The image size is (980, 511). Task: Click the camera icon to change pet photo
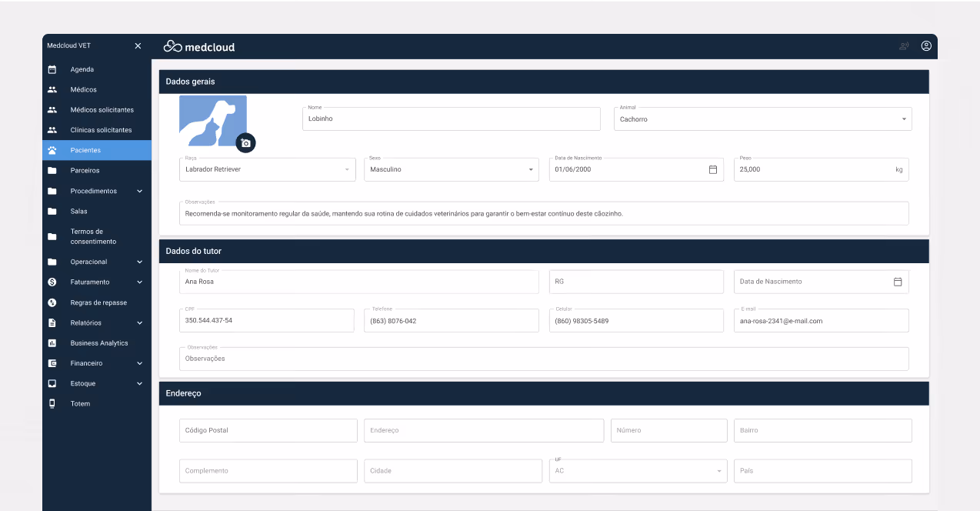[245, 142]
